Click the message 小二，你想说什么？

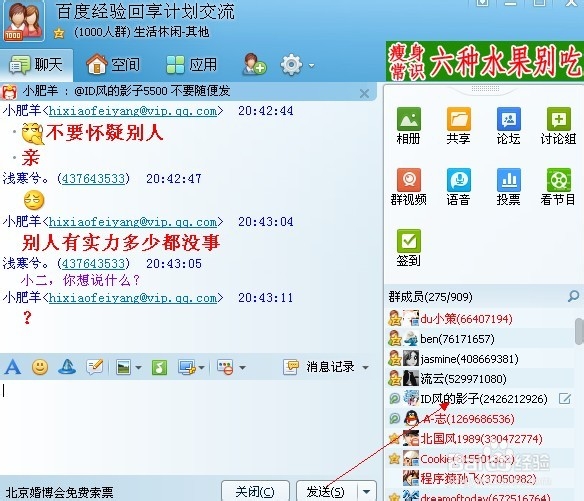click(x=80, y=280)
